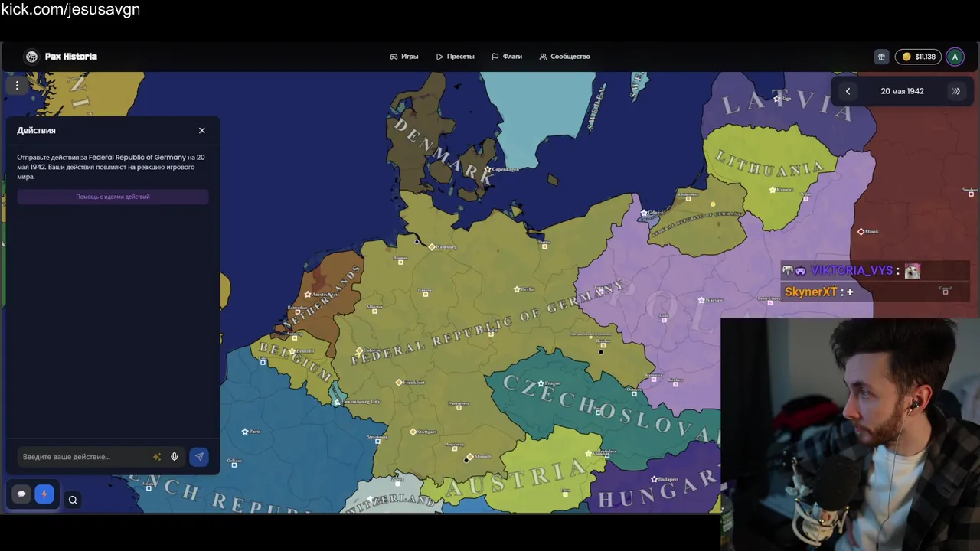Open the three-dot map menu
The height and width of the screenshot is (551, 980).
click(17, 86)
